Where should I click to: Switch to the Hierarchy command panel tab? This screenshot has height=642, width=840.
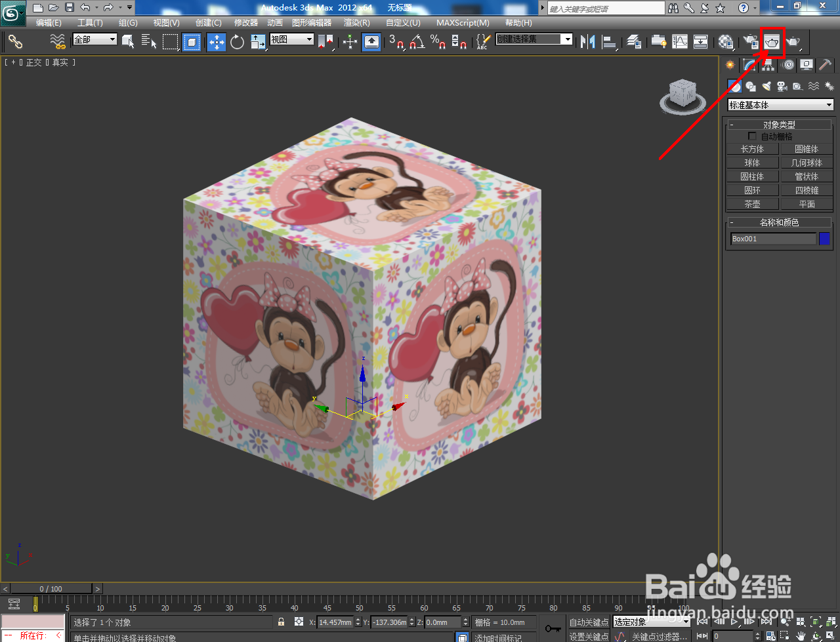[768, 65]
